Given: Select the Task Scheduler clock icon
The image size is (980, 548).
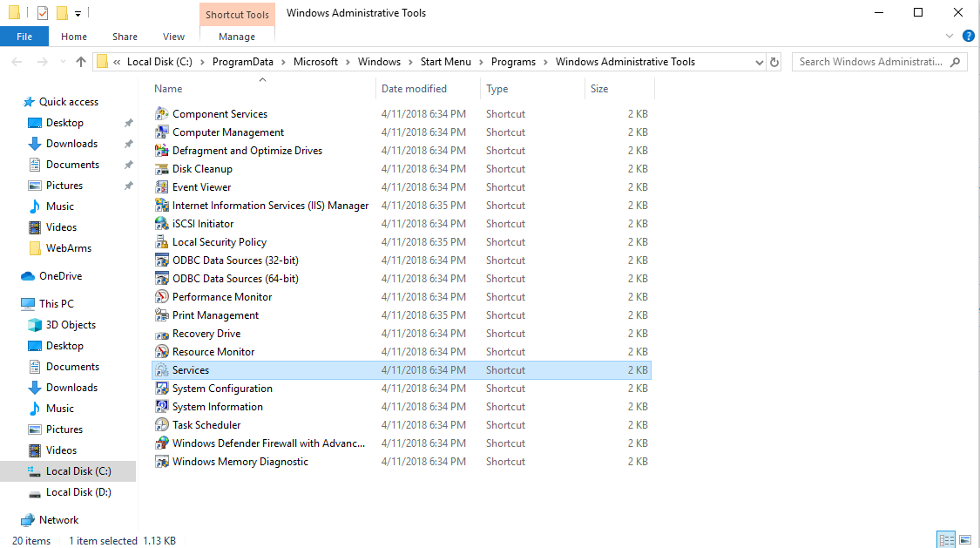Looking at the screenshot, I should (162, 425).
